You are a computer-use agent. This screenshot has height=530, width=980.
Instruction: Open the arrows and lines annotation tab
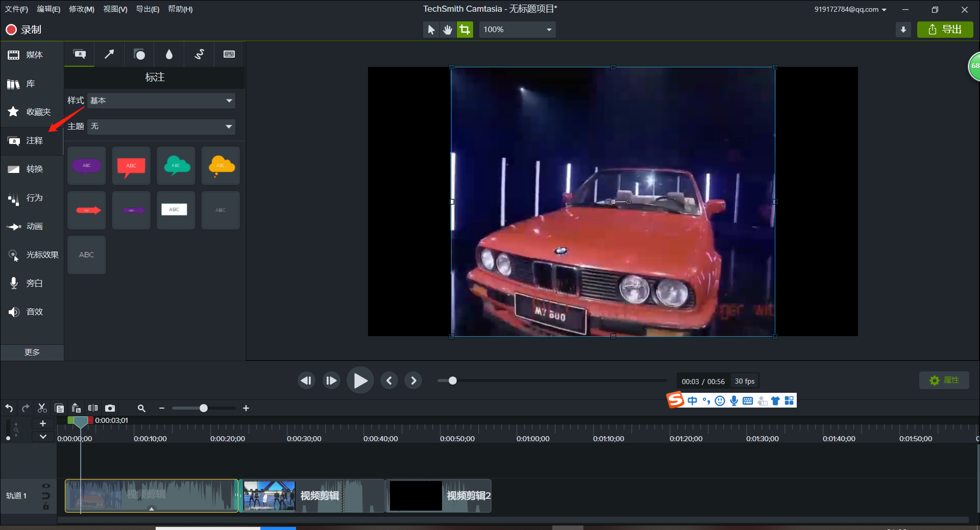click(x=109, y=54)
